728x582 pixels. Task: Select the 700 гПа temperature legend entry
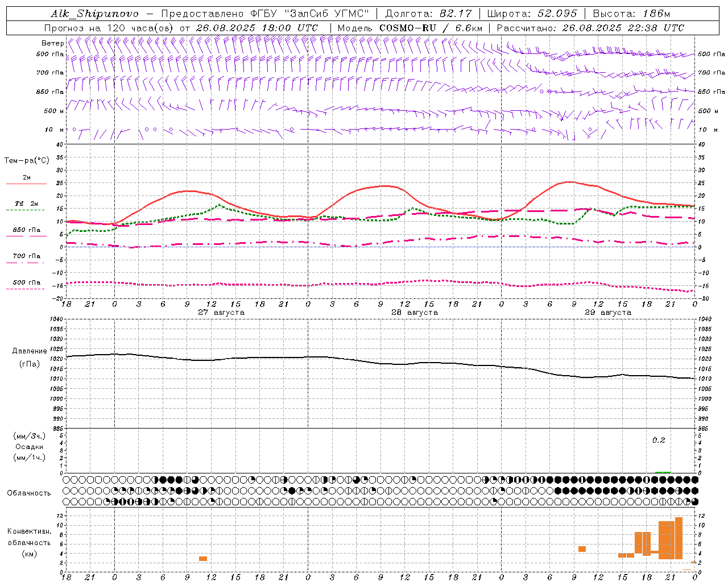[x=26, y=258]
